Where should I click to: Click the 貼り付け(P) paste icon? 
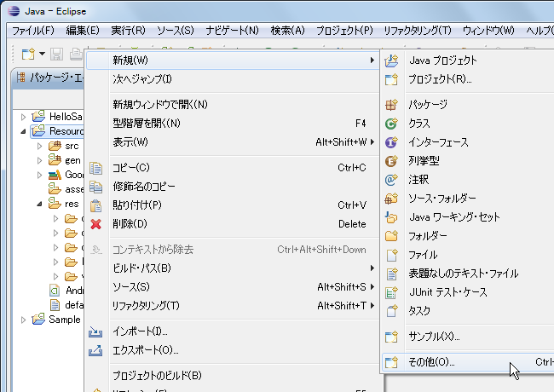[x=95, y=205]
